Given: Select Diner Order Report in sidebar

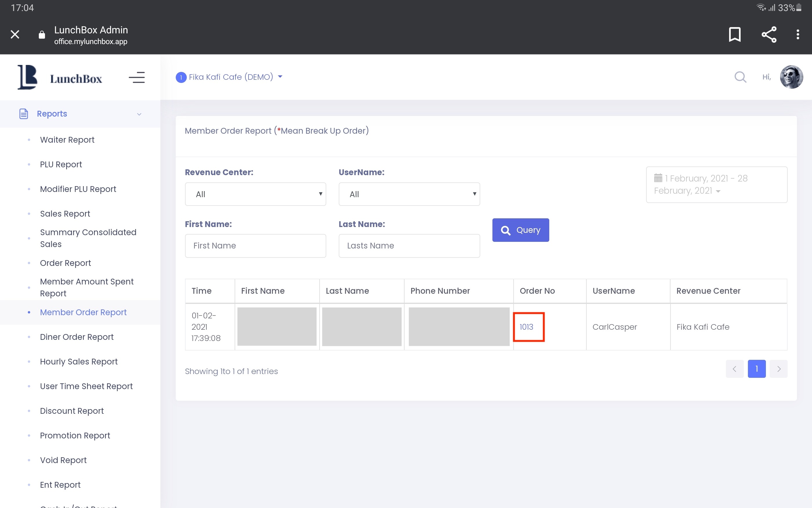Looking at the screenshot, I should click(77, 337).
